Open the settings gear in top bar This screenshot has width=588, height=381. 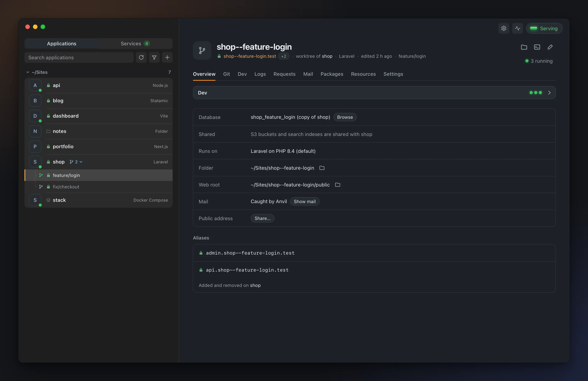(504, 28)
